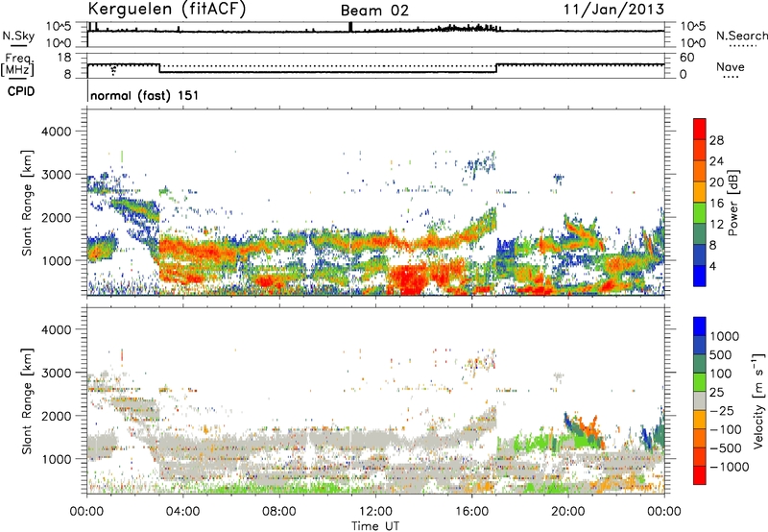Click the '04:00' time tick label
This screenshot has width=768, height=532.
(182, 512)
